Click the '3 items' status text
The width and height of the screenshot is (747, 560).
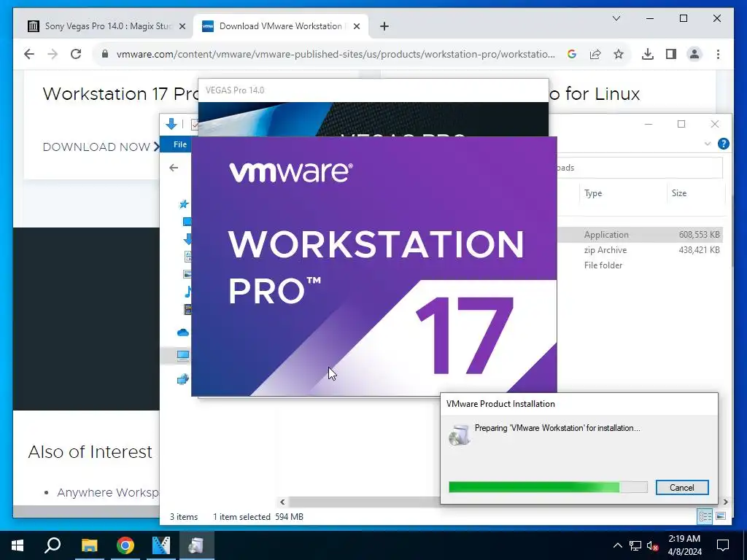pos(183,517)
